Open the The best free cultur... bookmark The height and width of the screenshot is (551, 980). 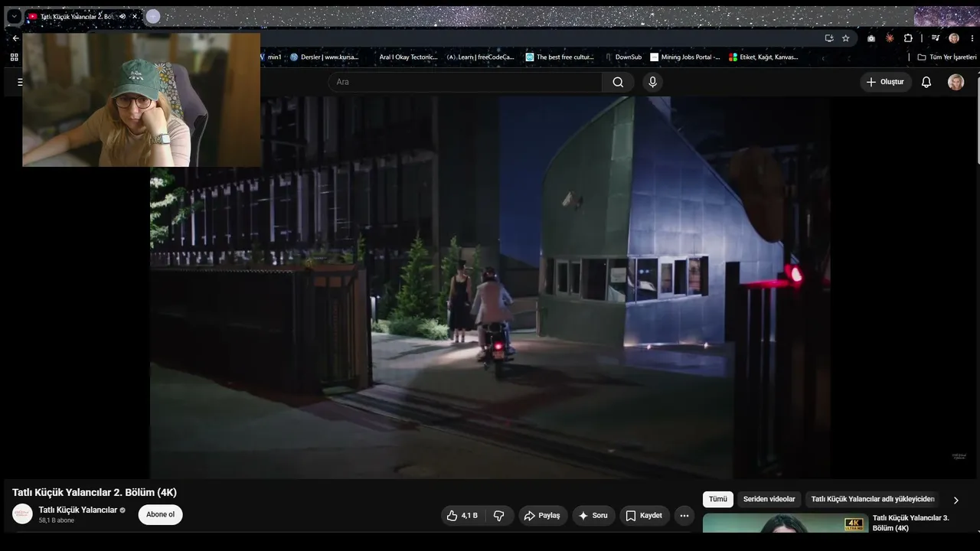(x=560, y=57)
